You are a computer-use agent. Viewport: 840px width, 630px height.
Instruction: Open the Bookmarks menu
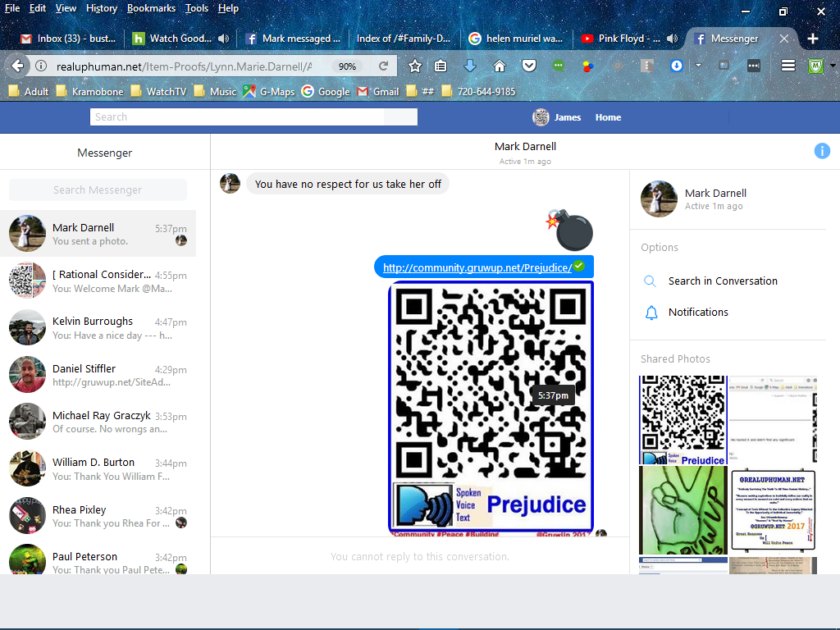pos(151,8)
